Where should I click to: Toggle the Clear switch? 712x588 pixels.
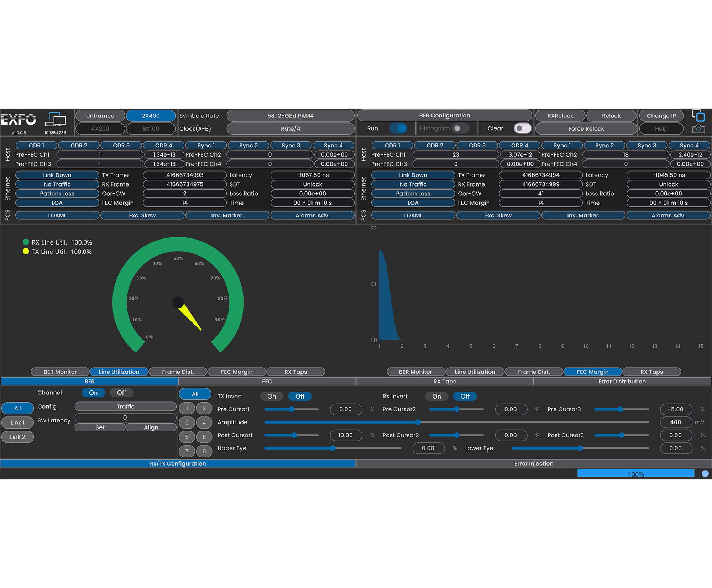click(522, 128)
